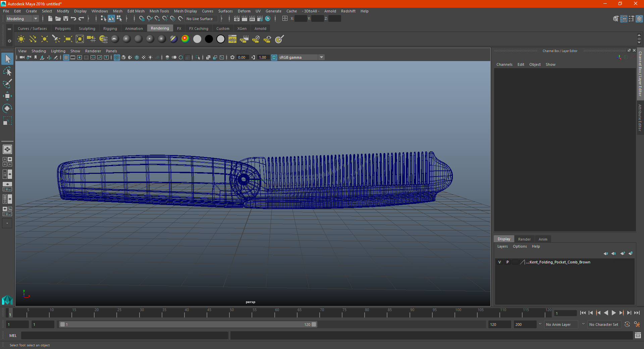
Task: Toggle film gate display in viewport toolbar
Action: point(73,57)
